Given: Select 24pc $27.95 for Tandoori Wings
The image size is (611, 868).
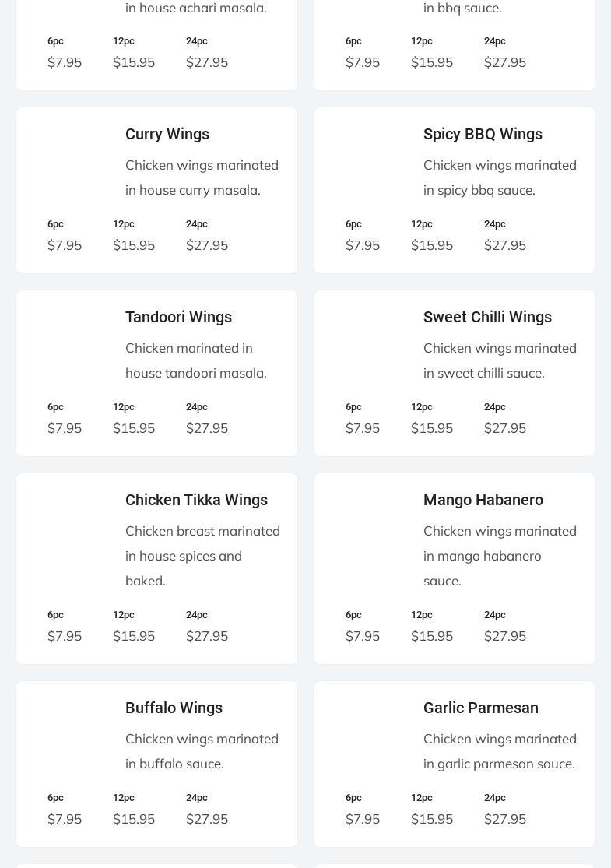Looking at the screenshot, I should click(x=207, y=419).
